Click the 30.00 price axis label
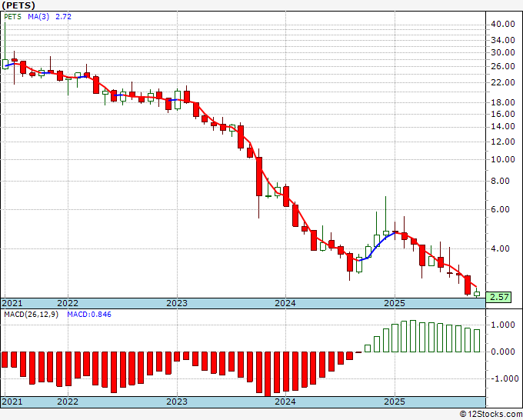The height and width of the screenshot is (420, 523). click(x=503, y=52)
